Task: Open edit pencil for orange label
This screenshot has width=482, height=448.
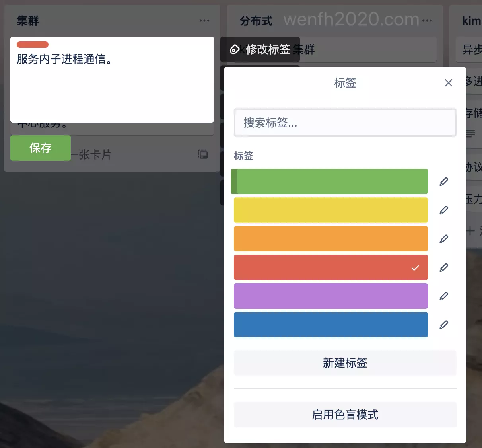Action: coord(444,239)
